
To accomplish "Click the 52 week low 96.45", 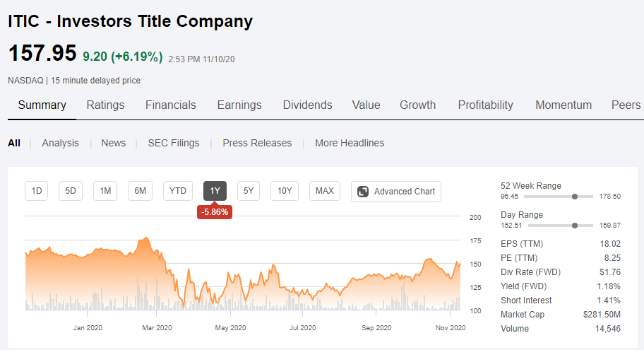I will pos(509,197).
